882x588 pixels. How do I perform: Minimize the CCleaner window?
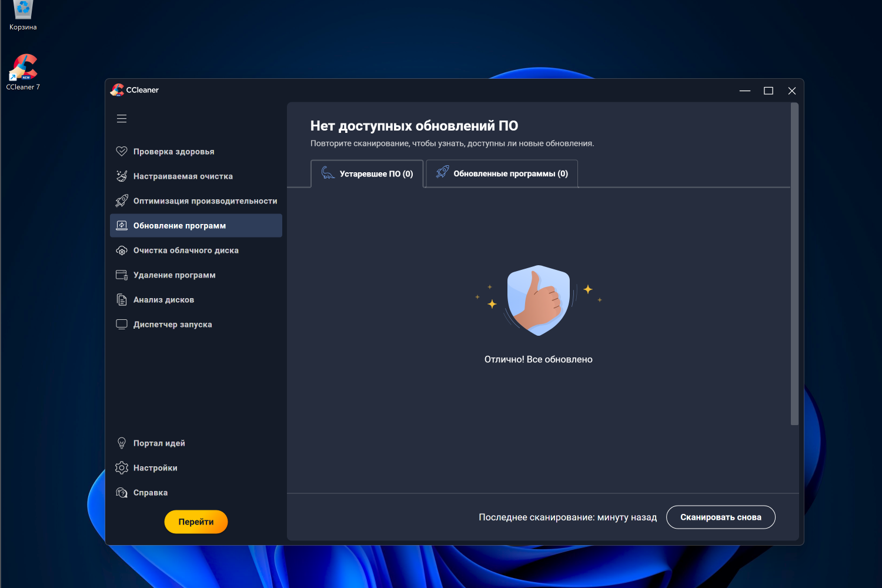(x=745, y=91)
